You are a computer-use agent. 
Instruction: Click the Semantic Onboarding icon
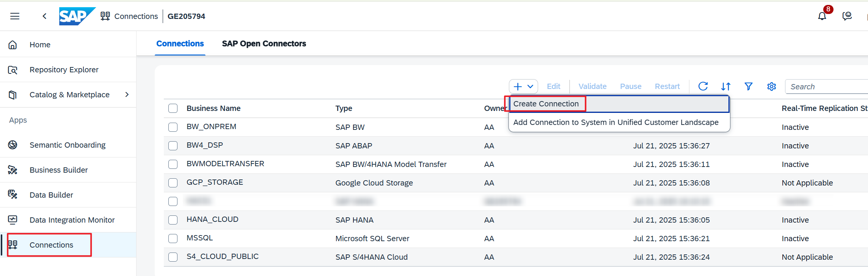[x=13, y=145]
